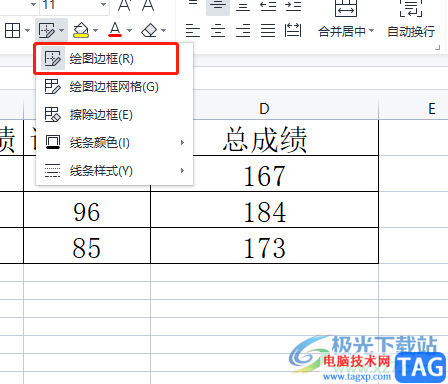This screenshot has height=384, width=448.
Task: Select cell containing 85
Action: tap(87, 246)
